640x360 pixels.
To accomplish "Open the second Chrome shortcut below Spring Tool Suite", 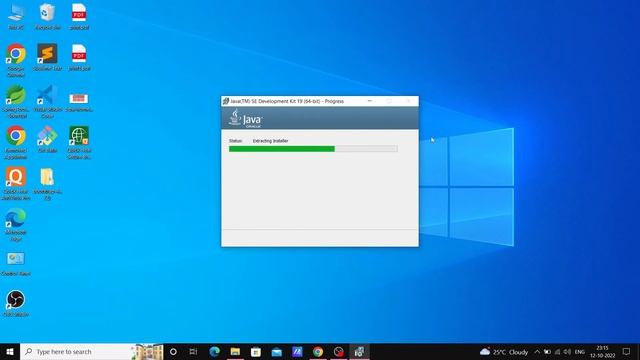I will [x=16, y=142].
